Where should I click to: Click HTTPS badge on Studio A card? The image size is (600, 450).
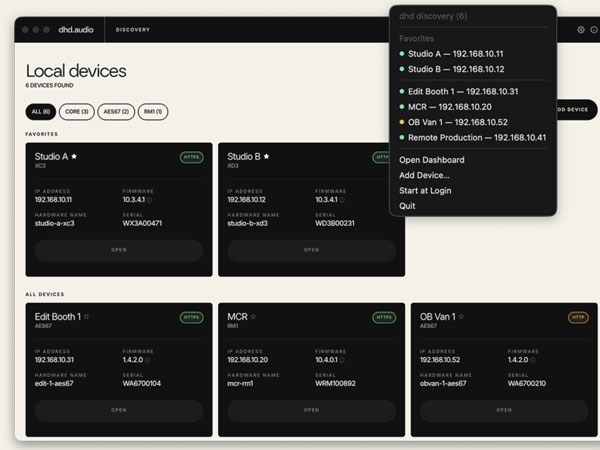click(x=191, y=157)
